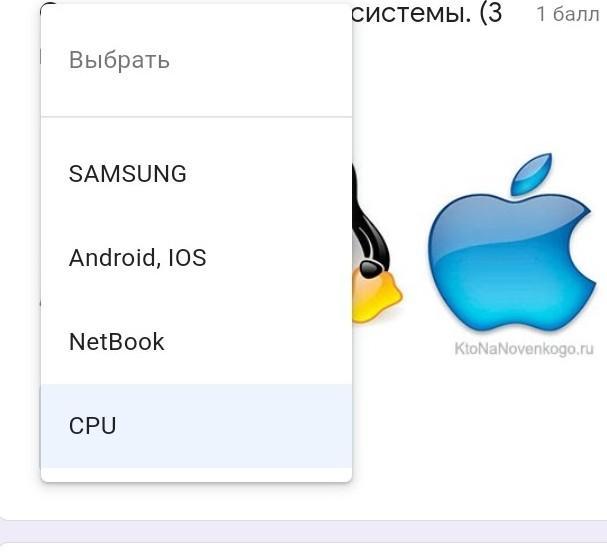Click the question title ending in системы
Image resolution: width=607 pixels, height=557 pixels.
[x=427, y=13]
